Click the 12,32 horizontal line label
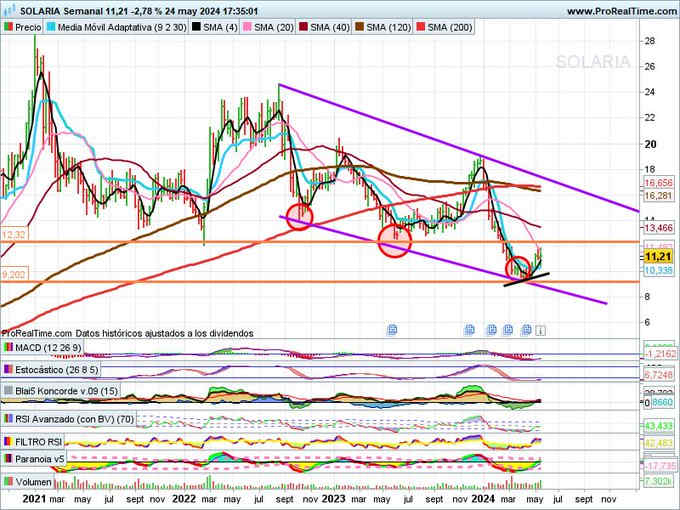 click(14, 235)
